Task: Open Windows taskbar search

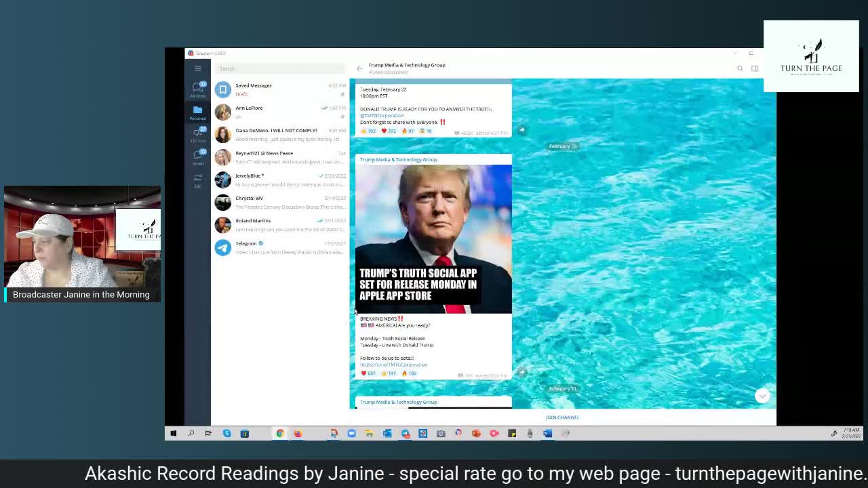Action: [191, 433]
